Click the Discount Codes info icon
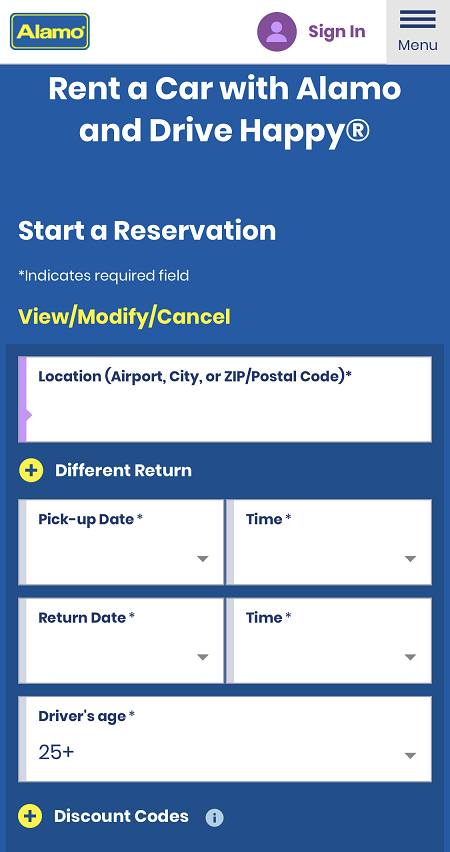Screen dimensions: 450x852 click(214, 817)
